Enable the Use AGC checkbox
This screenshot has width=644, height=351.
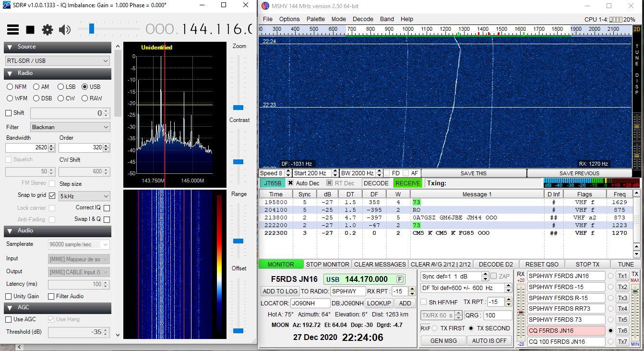[x=8, y=320]
